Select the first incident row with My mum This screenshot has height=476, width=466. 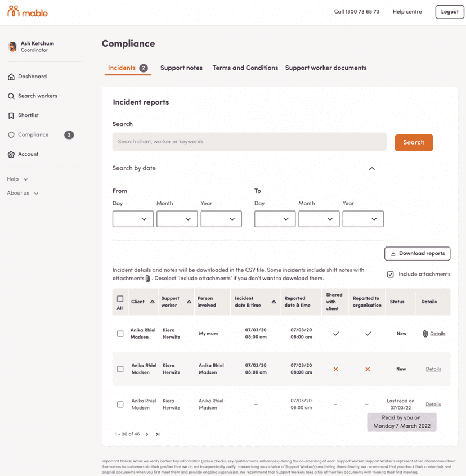120,334
